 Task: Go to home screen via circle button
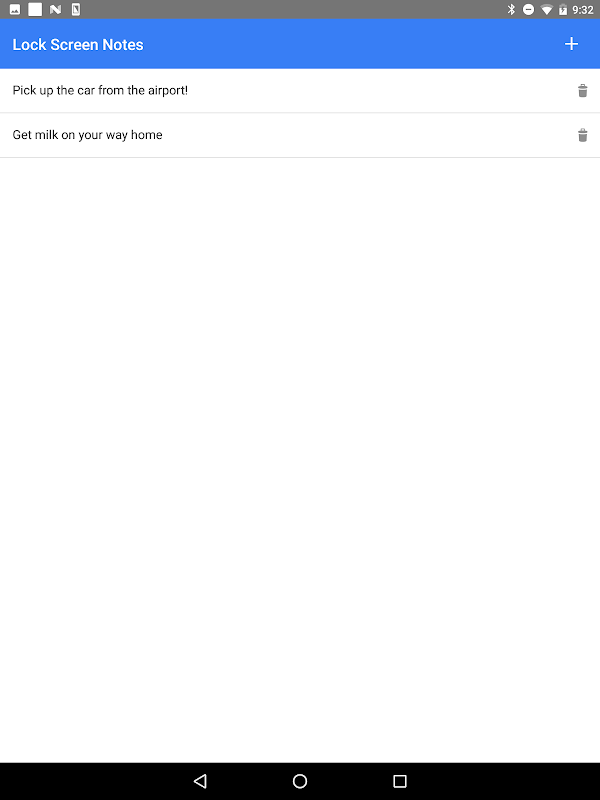click(x=300, y=781)
